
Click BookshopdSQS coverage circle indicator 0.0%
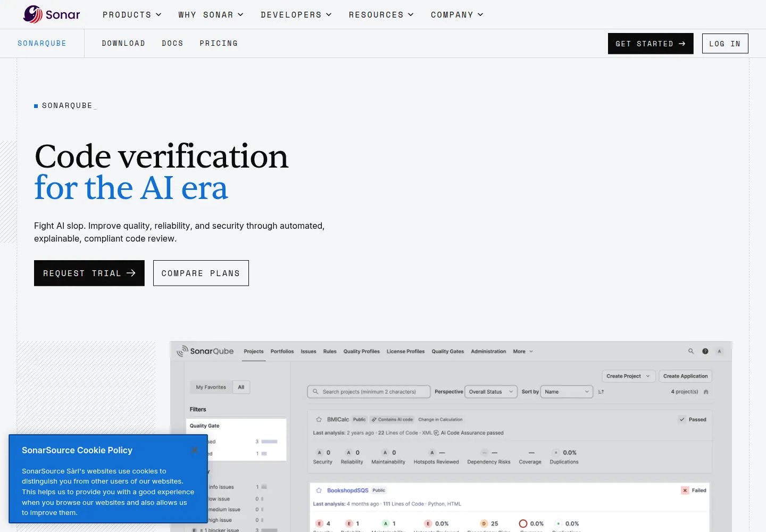pos(523,523)
